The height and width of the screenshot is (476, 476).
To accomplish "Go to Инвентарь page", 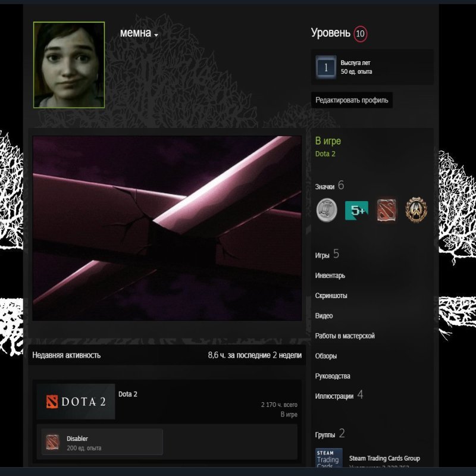I will coord(330,275).
